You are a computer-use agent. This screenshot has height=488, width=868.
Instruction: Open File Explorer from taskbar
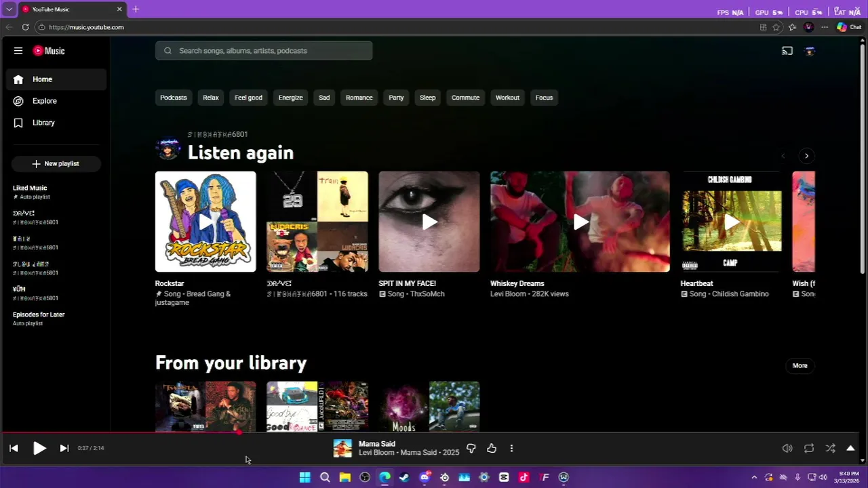(344, 477)
